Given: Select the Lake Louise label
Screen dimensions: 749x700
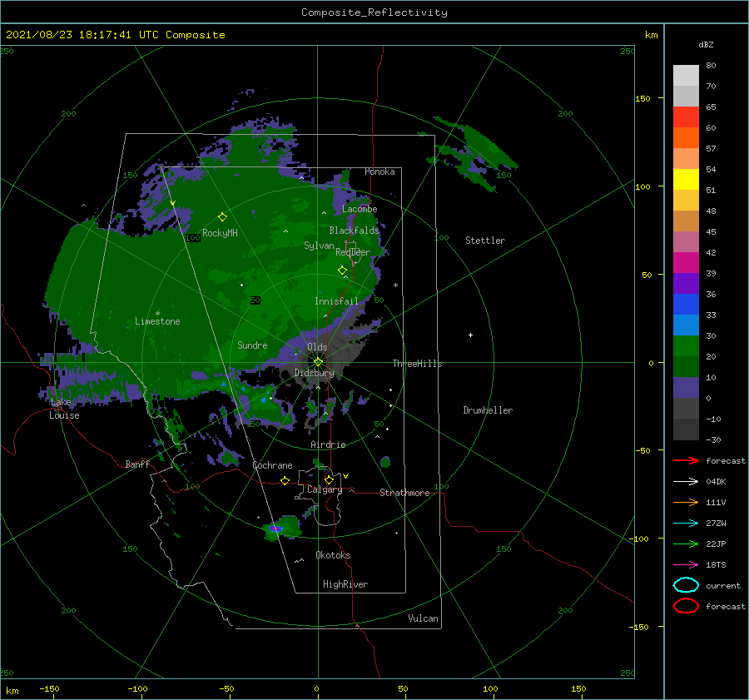Looking at the screenshot, I should point(64,409).
